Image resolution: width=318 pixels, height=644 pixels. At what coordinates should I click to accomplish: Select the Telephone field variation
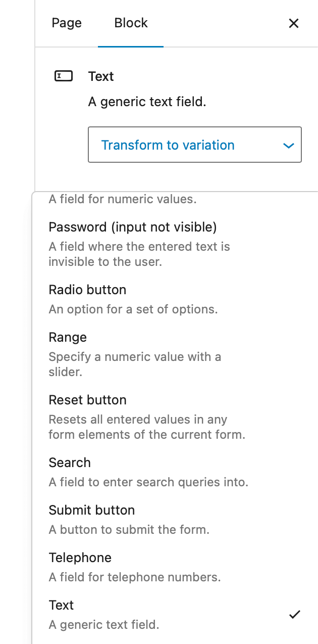(x=80, y=558)
